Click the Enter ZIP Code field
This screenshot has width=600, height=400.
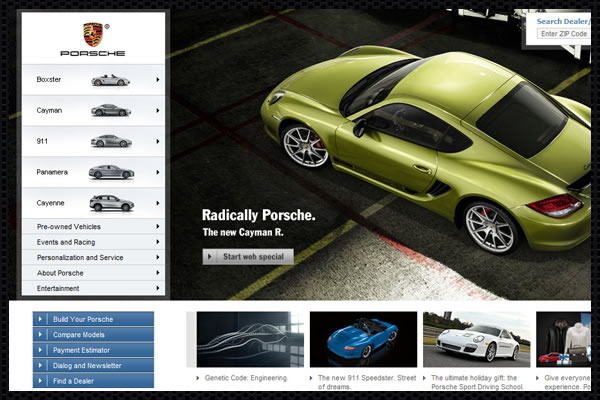tap(563, 34)
